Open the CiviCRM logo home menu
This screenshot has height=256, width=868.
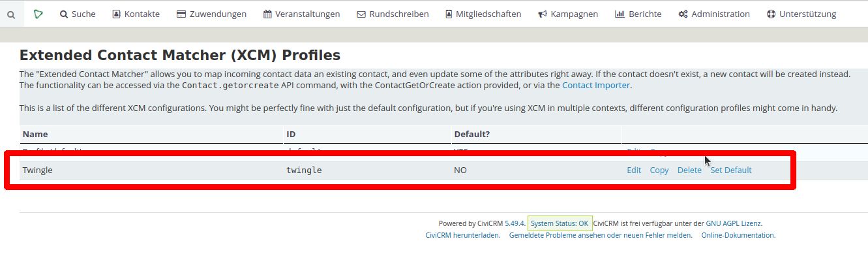click(x=38, y=14)
